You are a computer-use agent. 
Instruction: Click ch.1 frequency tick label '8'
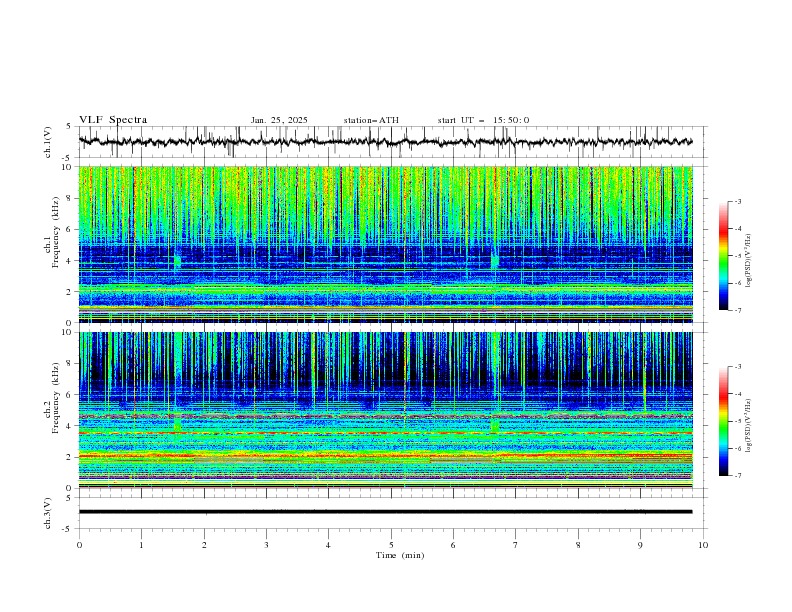click(x=70, y=198)
